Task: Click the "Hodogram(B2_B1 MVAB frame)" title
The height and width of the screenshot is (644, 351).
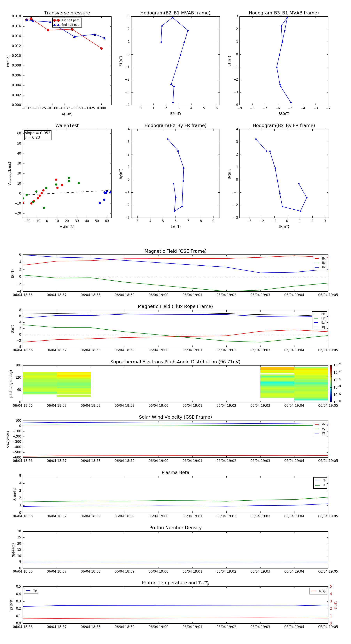Action: point(175,13)
